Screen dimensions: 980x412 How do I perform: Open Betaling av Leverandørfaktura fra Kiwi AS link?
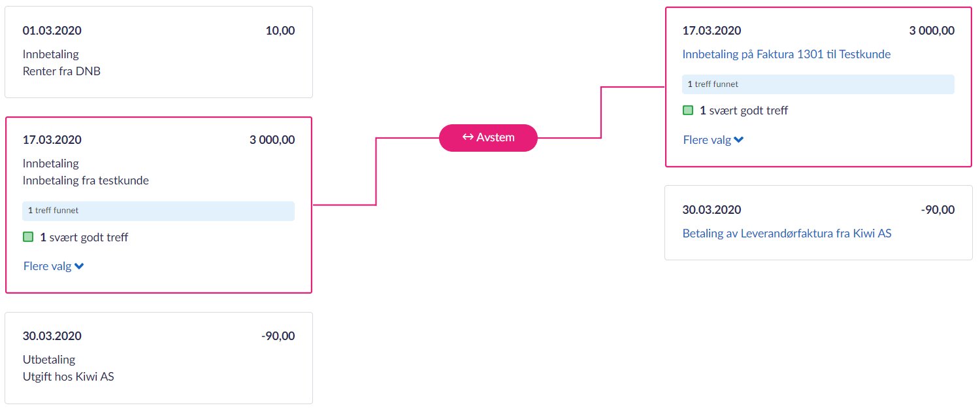(787, 233)
